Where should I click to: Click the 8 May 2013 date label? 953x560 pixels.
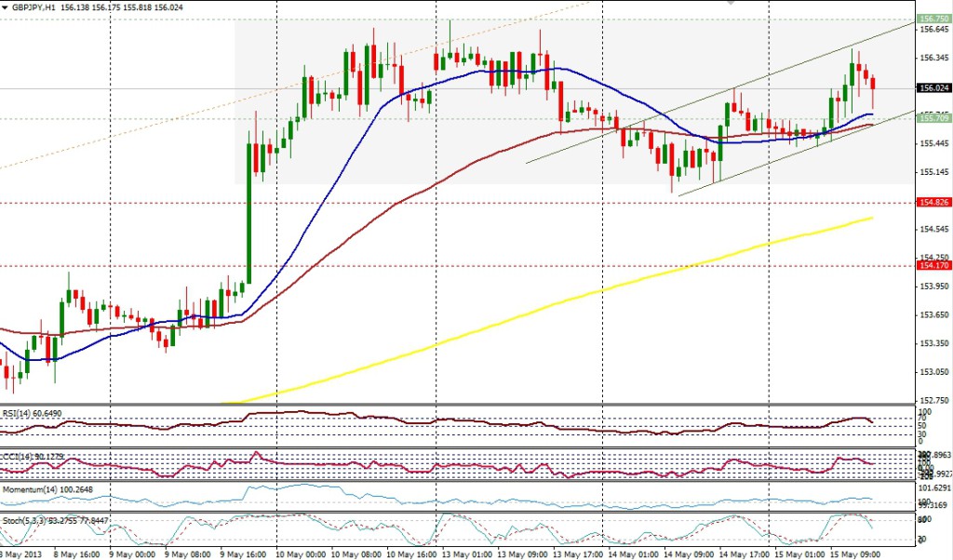(x=20, y=552)
